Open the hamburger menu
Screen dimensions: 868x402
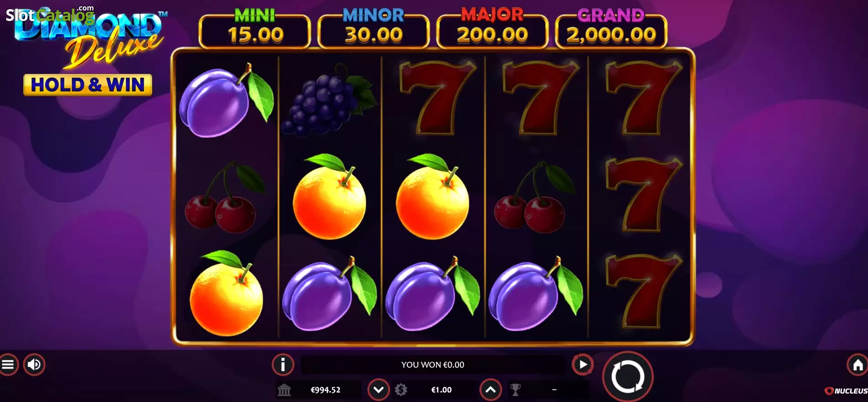pos(7,365)
